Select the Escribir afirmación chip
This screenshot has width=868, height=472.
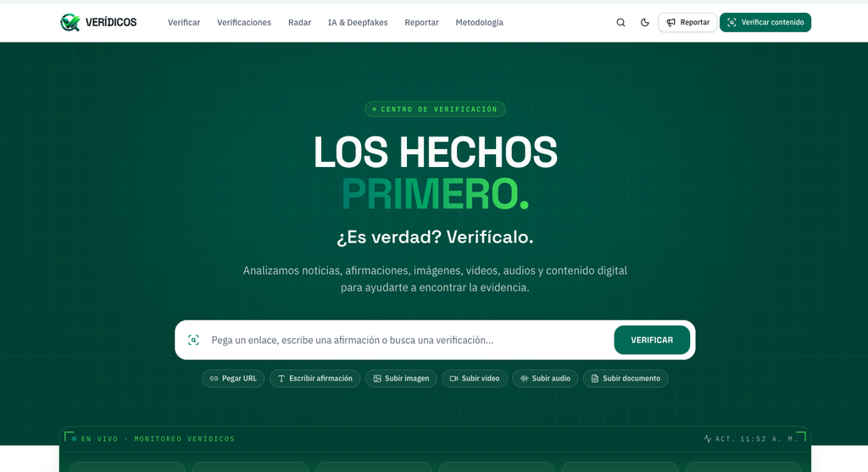pos(314,379)
